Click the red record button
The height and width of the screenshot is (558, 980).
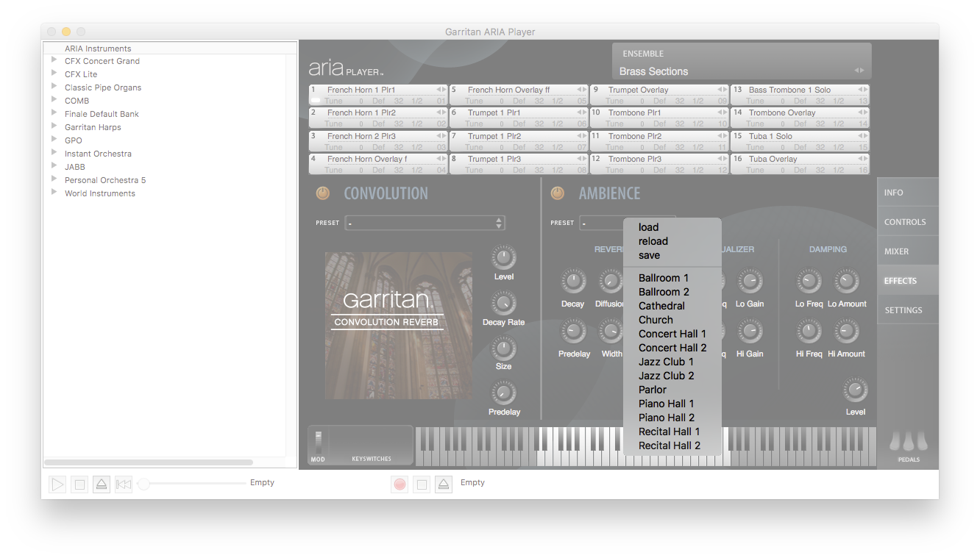point(400,484)
